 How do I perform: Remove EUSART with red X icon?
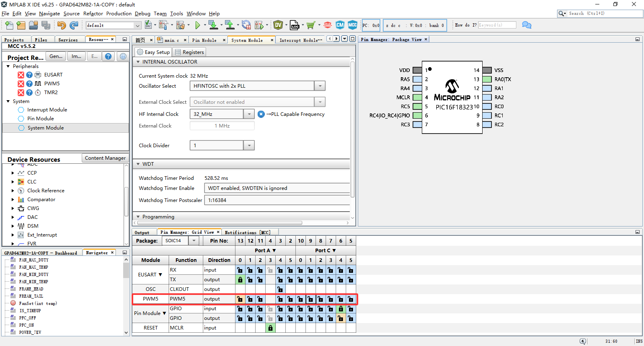pos(21,75)
